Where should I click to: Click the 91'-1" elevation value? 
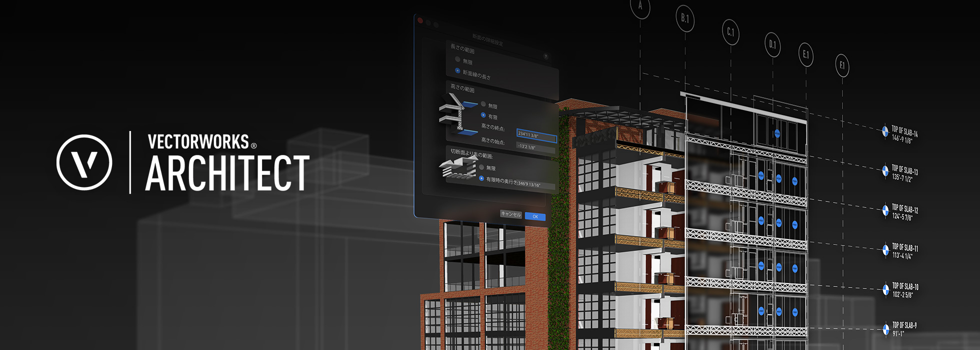[x=899, y=333]
